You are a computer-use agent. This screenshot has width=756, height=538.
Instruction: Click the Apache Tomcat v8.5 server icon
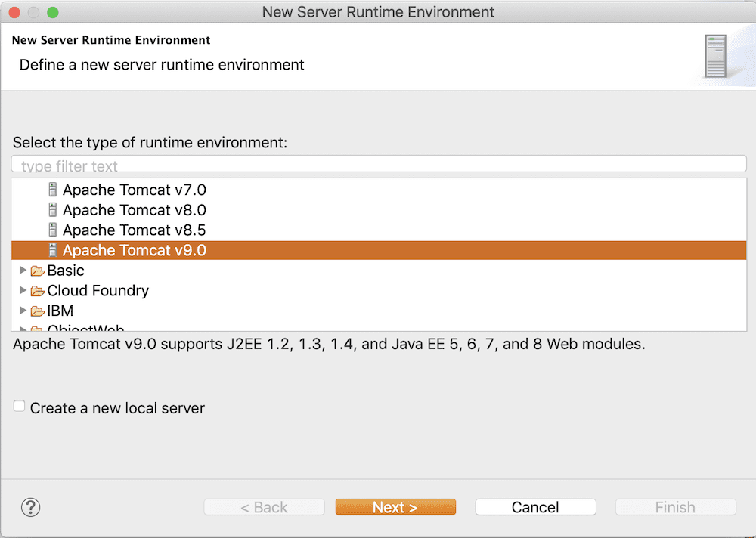53,230
